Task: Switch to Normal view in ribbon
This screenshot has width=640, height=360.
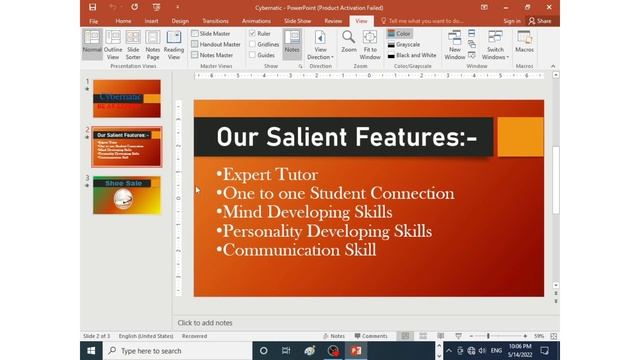Action: pyautogui.click(x=92, y=44)
